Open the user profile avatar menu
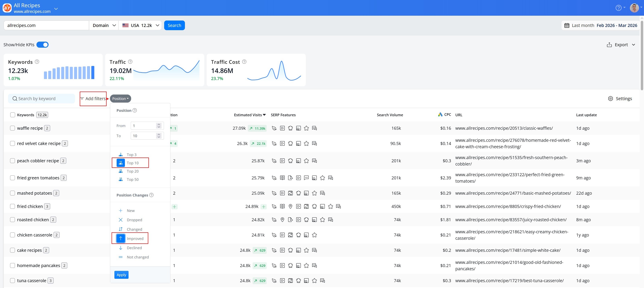The image size is (644, 288). 634,8
